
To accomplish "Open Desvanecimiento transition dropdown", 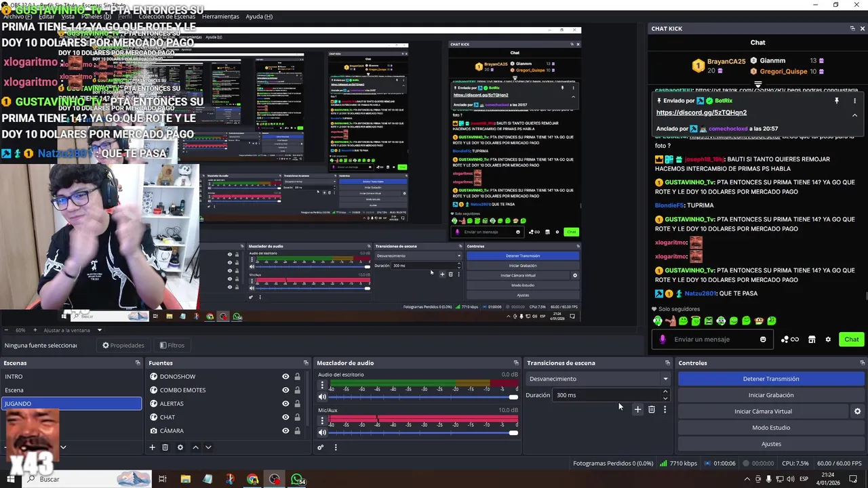I will point(598,379).
